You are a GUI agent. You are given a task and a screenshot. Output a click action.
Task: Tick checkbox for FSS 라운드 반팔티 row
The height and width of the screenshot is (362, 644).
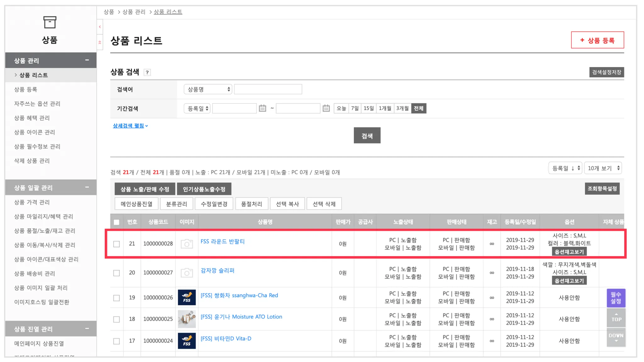click(117, 244)
